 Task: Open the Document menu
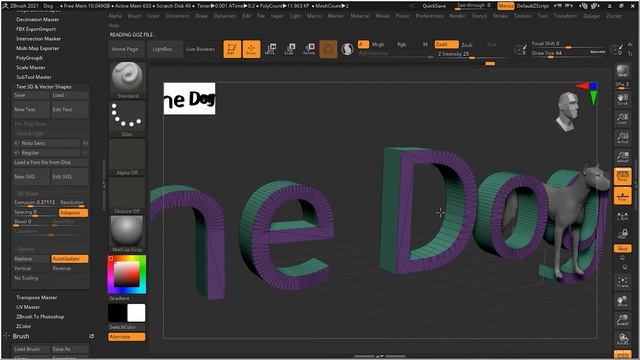click(x=177, y=16)
